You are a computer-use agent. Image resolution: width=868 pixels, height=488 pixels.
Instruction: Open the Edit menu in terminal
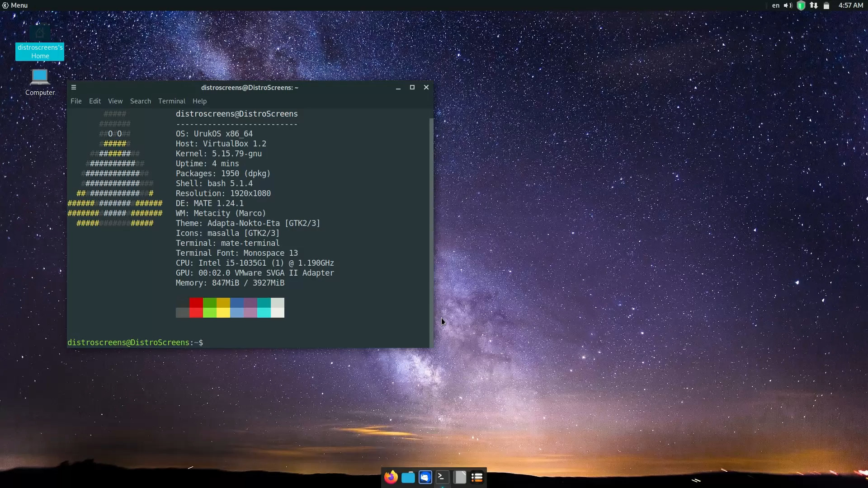pyautogui.click(x=95, y=101)
